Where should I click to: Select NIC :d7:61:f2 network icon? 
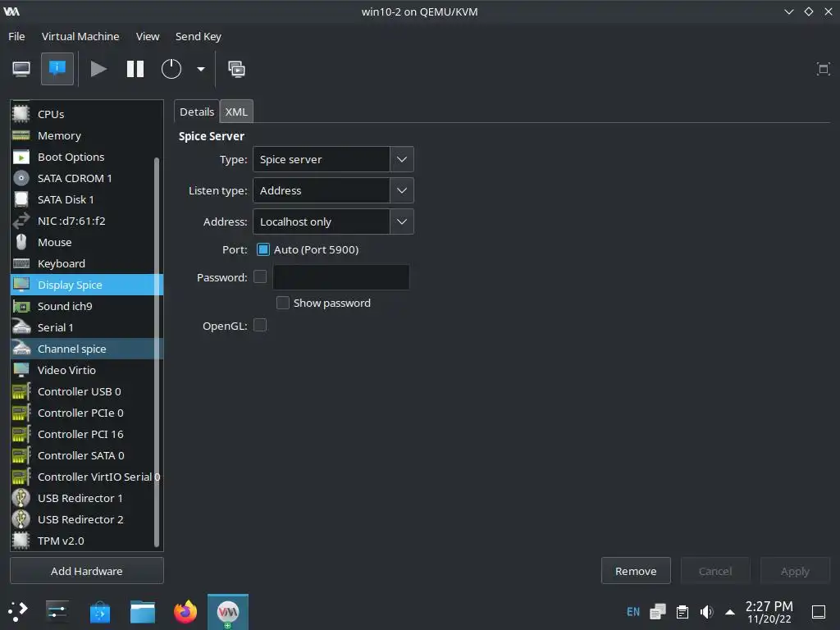21,221
